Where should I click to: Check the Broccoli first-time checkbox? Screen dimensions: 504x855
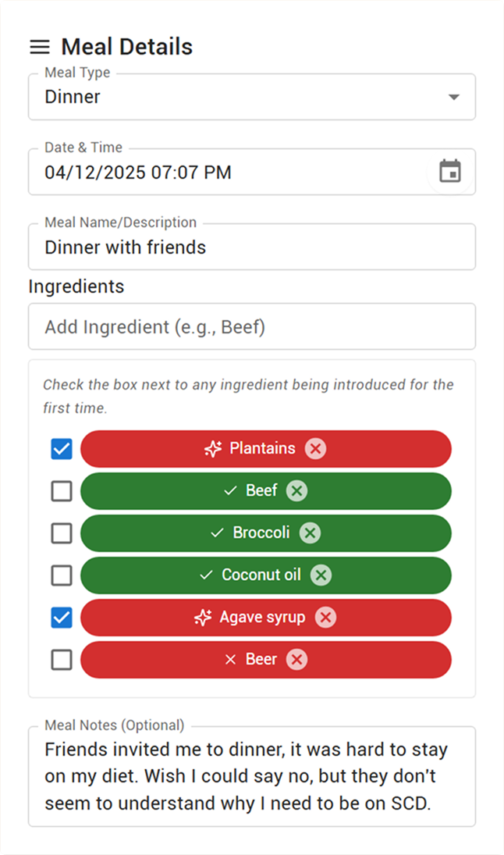tap(62, 533)
